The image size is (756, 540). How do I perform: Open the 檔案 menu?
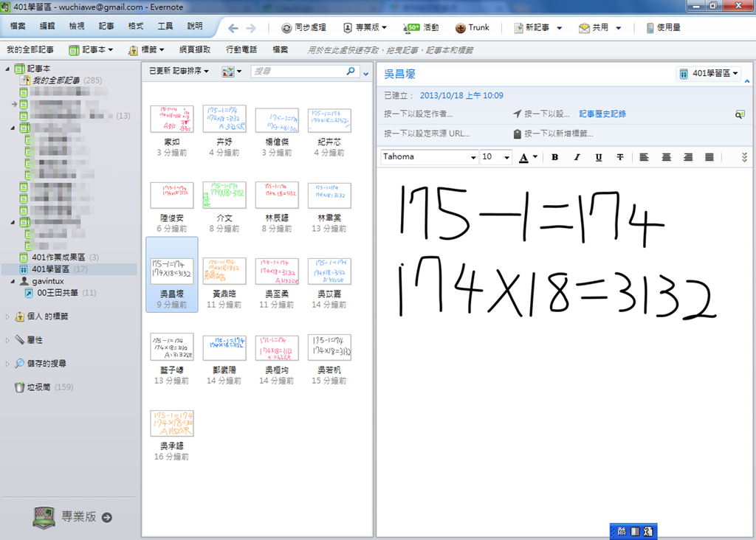(18, 27)
